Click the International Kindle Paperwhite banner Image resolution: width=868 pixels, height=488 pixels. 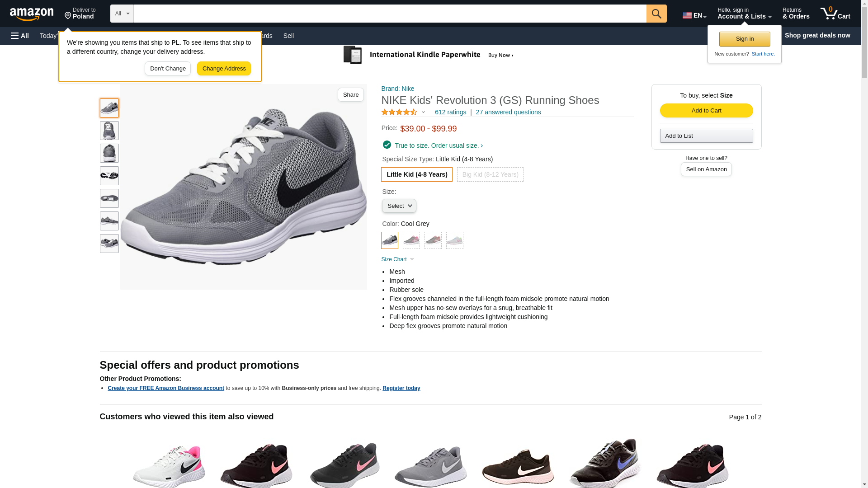coord(429,55)
